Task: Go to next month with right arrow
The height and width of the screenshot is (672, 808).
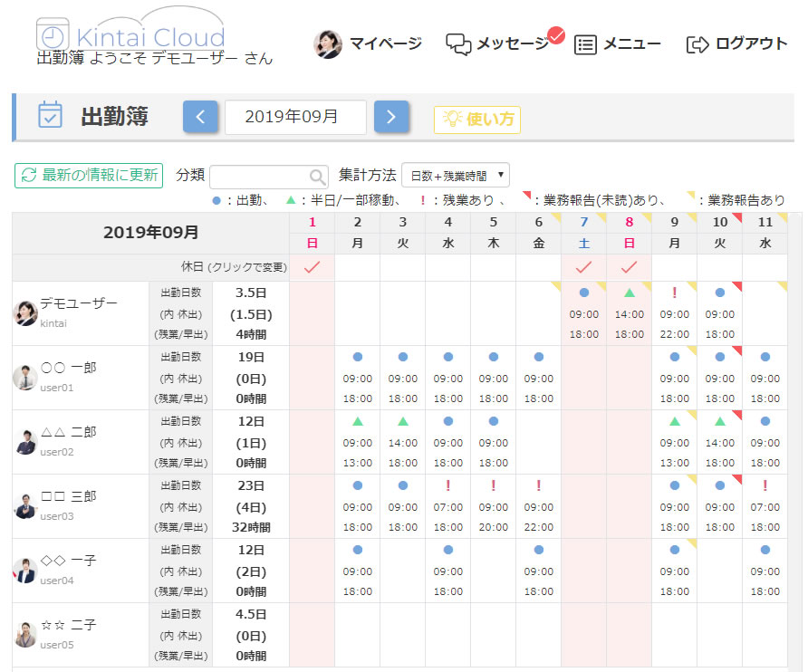Action: (x=391, y=117)
